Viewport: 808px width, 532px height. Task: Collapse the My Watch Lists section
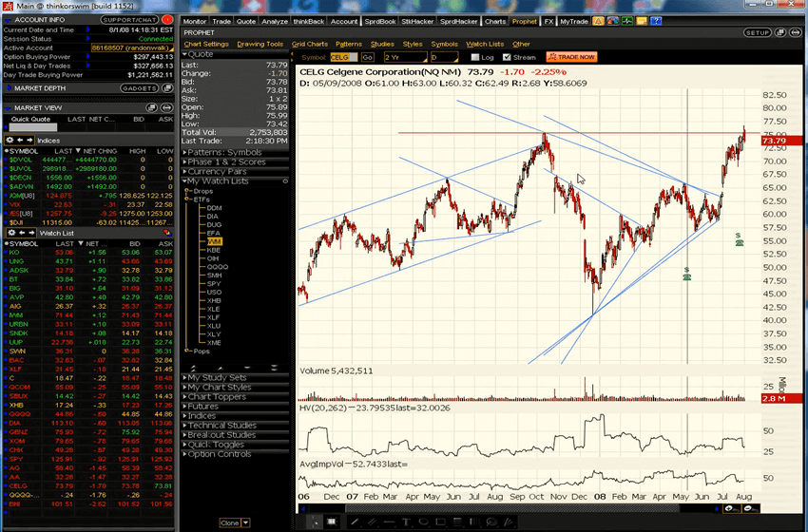pos(185,181)
